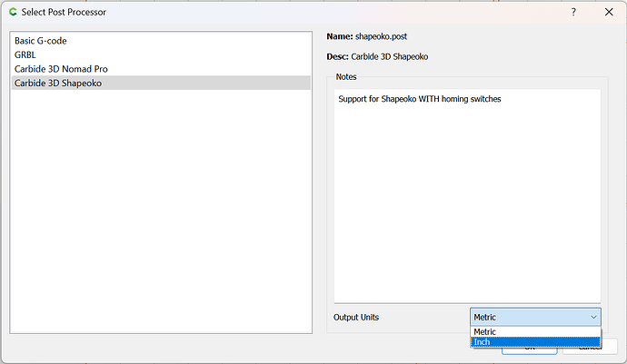Click the Desc Carbide 3D Shapeoko text
The image size is (627, 364).
[x=377, y=57]
